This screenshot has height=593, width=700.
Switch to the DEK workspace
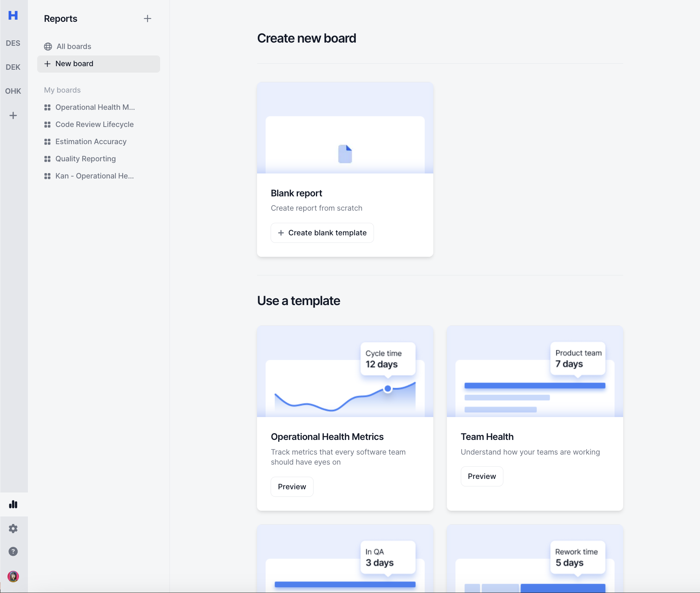pyautogui.click(x=13, y=67)
